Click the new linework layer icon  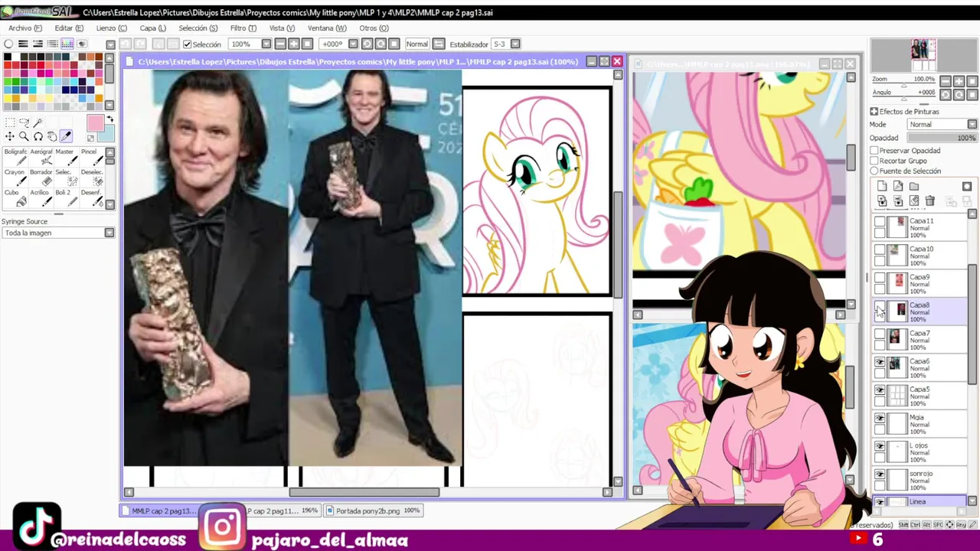pos(898,186)
